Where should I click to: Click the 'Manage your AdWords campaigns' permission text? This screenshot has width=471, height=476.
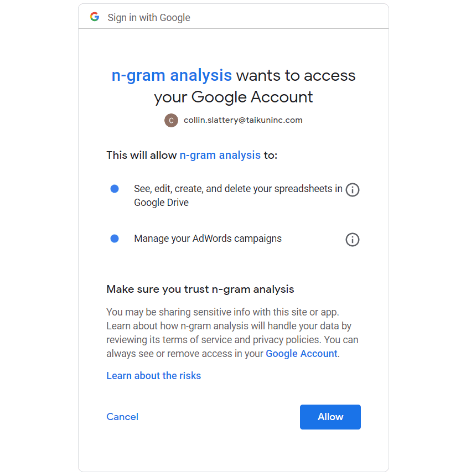click(x=208, y=239)
